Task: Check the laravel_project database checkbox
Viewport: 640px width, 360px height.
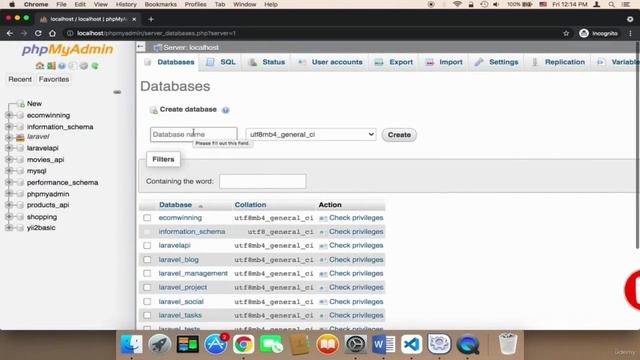Action: pyautogui.click(x=147, y=287)
